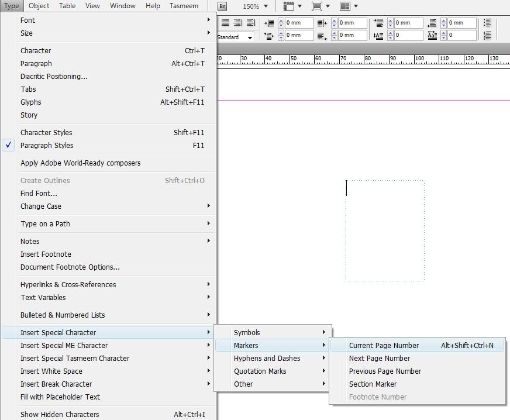The height and width of the screenshot is (420, 510).
Task: Expand the Hyphens and Dashes submenu
Action: click(x=273, y=358)
